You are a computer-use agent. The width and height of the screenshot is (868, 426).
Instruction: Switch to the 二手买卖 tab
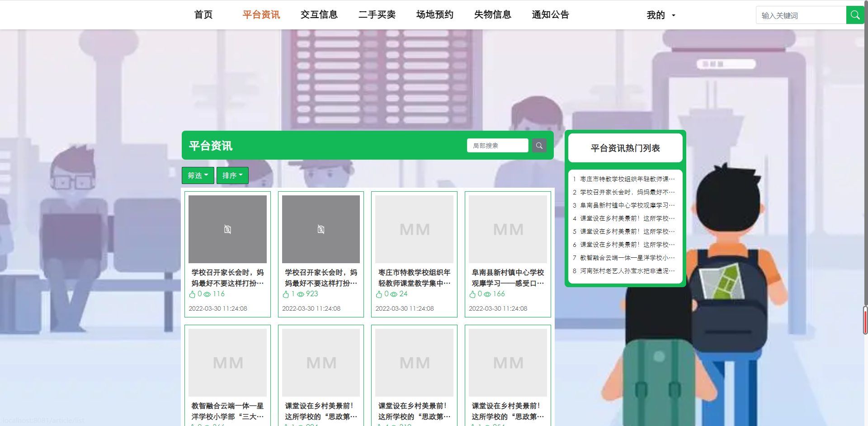coord(377,14)
